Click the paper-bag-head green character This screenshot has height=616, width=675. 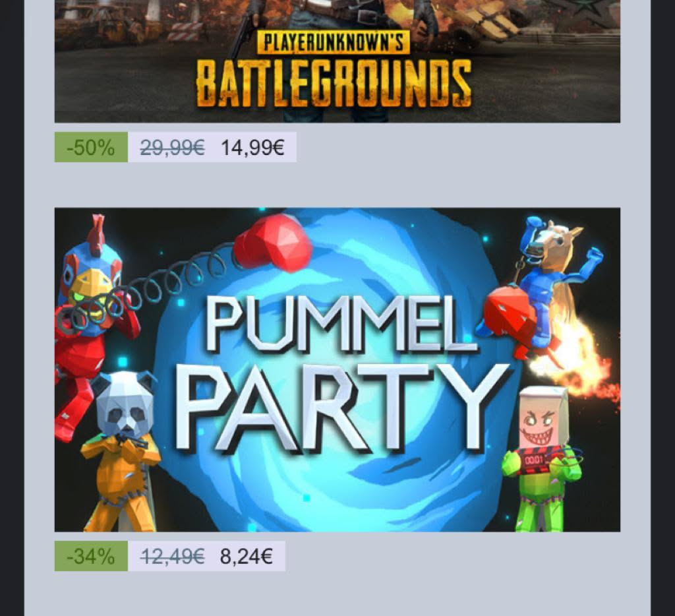click(542, 455)
